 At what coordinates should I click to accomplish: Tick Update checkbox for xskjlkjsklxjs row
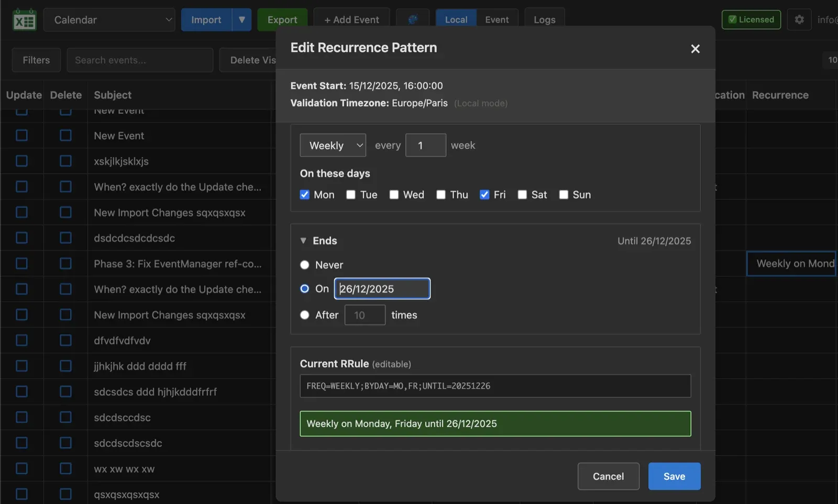(21, 161)
